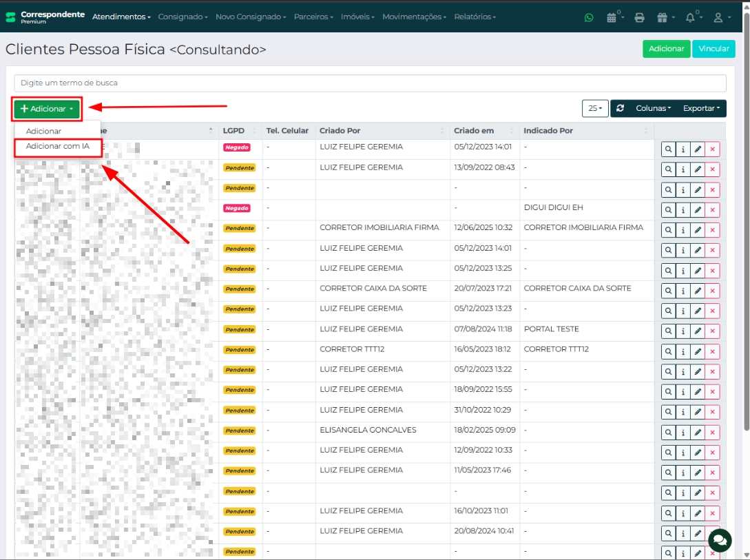The width and height of the screenshot is (750, 560).
Task: Click info icon in CORRETOR TTT12 row
Action: [x=683, y=351]
